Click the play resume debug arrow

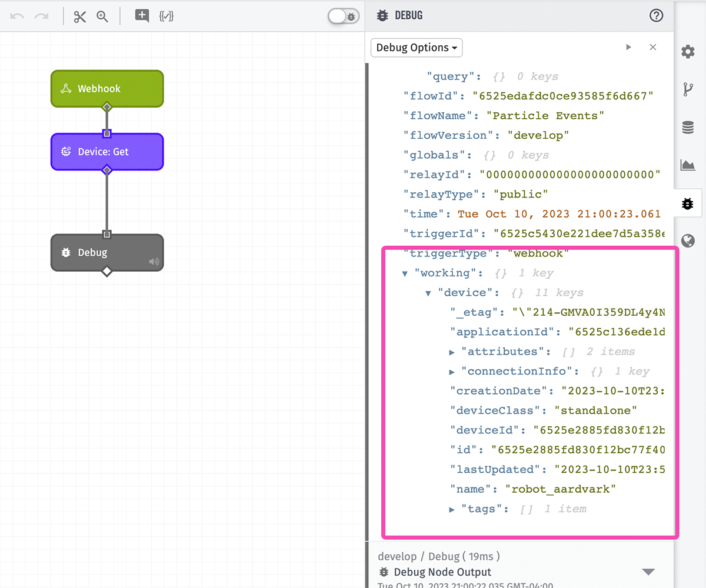click(x=628, y=48)
